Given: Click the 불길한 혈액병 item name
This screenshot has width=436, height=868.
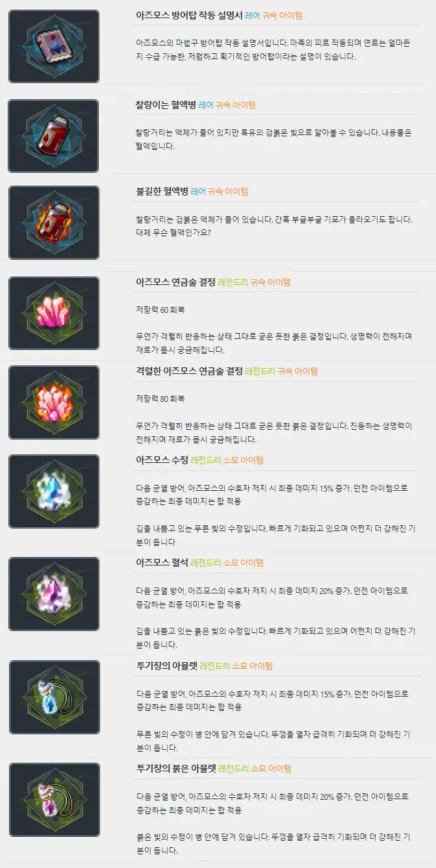Looking at the screenshot, I should pos(161,192).
